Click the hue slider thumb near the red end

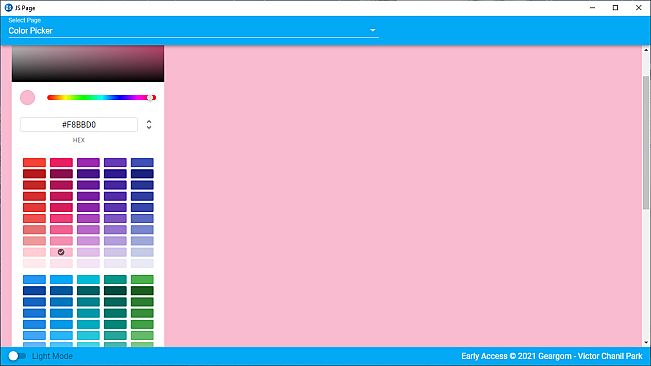coord(150,98)
